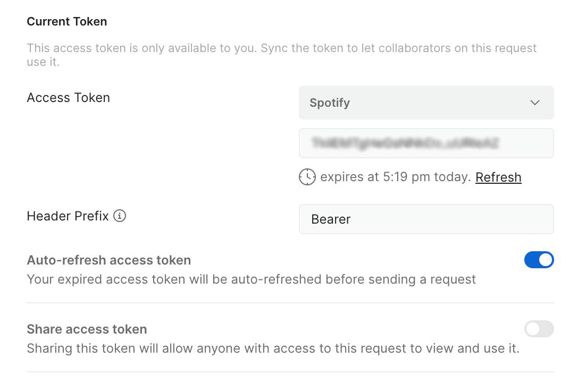Screen dimensions: 586x392
Task: Click the down-arrow inside the token dropdown
Action: pyautogui.click(x=535, y=103)
